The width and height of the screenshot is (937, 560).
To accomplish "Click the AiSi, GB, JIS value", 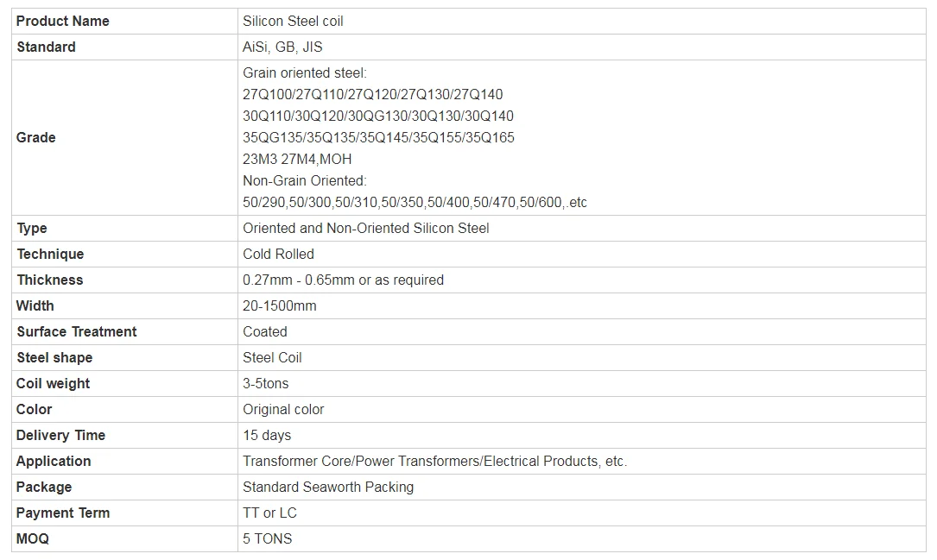I will click(x=282, y=47).
